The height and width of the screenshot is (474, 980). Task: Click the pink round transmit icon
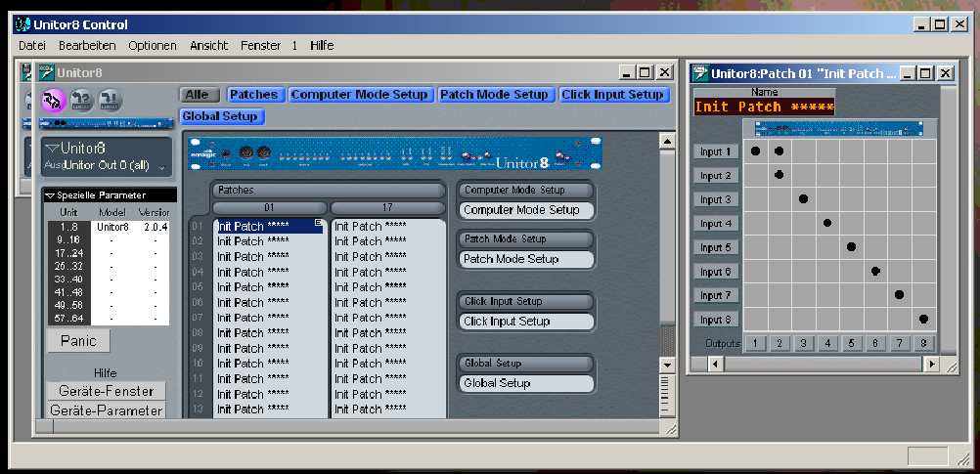coord(55,100)
